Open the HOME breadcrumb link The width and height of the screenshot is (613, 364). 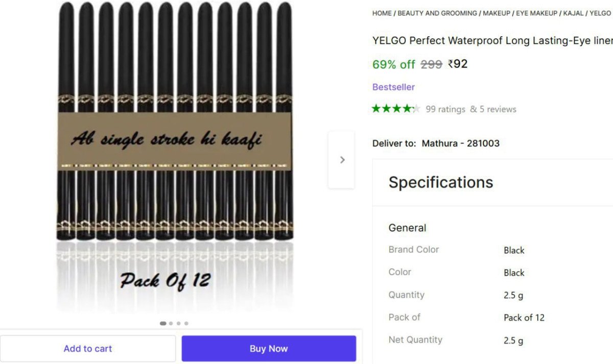[x=382, y=13]
